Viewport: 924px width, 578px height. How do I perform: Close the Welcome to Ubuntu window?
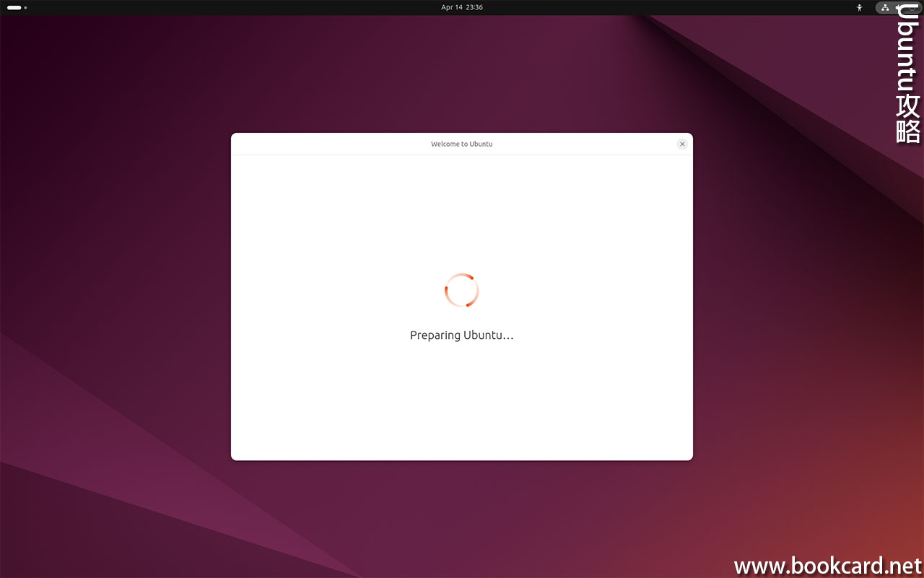tap(682, 144)
